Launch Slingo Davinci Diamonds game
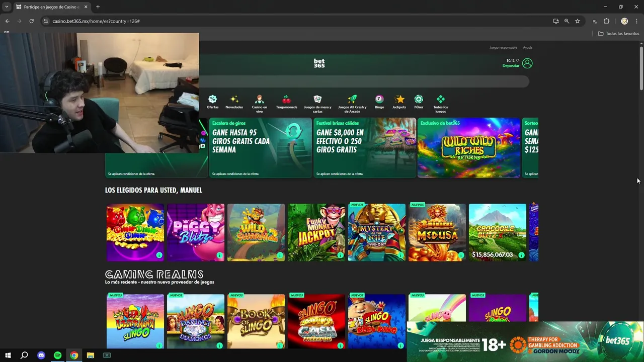The height and width of the screenshot is (362, 644). 195,321
